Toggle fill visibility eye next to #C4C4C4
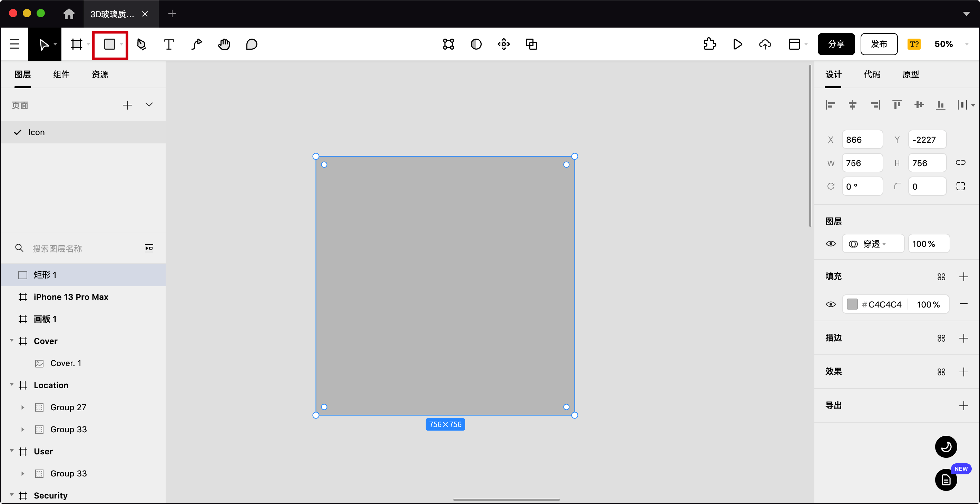 [x=831, y=304]
